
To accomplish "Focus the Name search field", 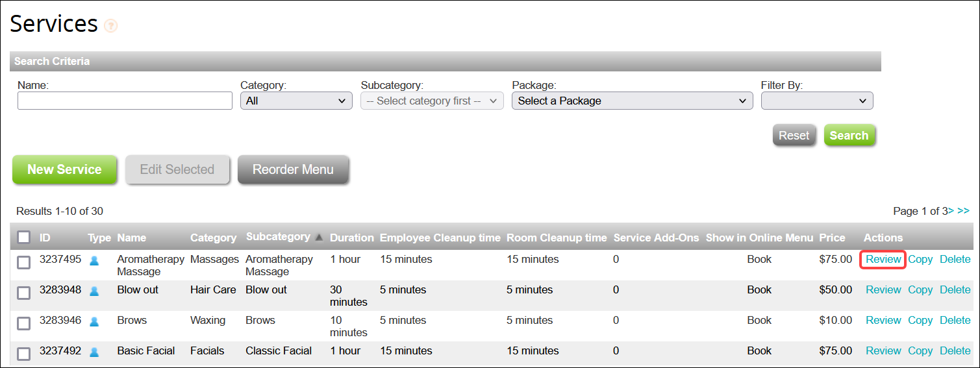I will (125, 101).
